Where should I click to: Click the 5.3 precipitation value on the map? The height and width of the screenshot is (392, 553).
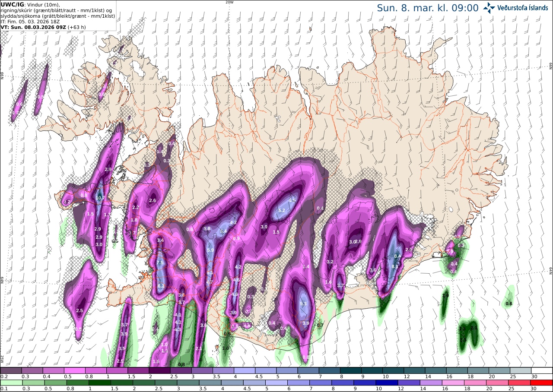tap(303, 304)
